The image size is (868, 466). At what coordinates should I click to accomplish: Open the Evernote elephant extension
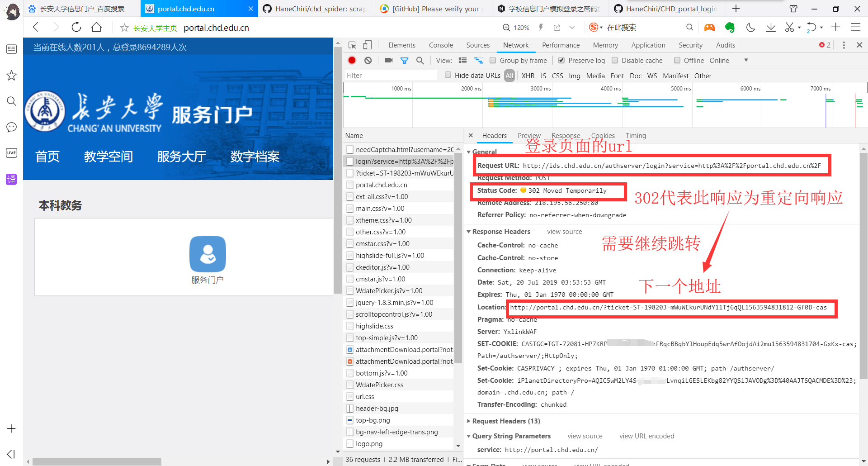point(730,28)
